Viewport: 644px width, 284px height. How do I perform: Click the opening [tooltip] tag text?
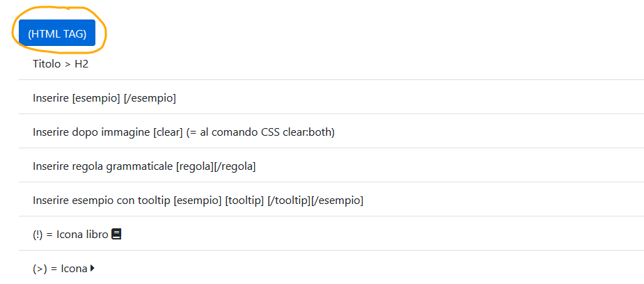244,200
